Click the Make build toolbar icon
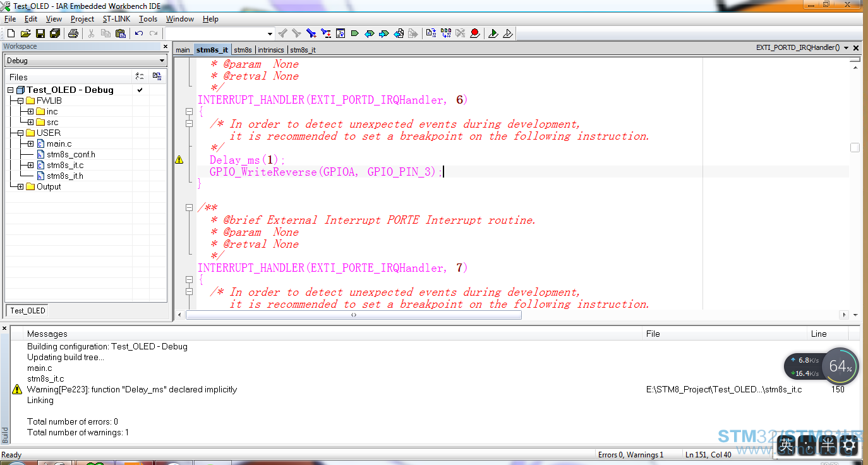 pyautogui.click(x=446, y=33)
